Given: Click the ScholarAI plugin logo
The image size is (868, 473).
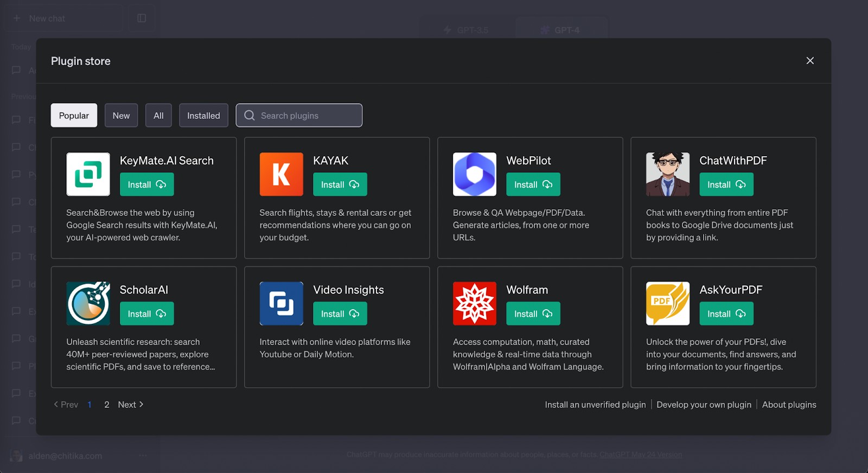Looking at the screenshot, I should [88, 303].
